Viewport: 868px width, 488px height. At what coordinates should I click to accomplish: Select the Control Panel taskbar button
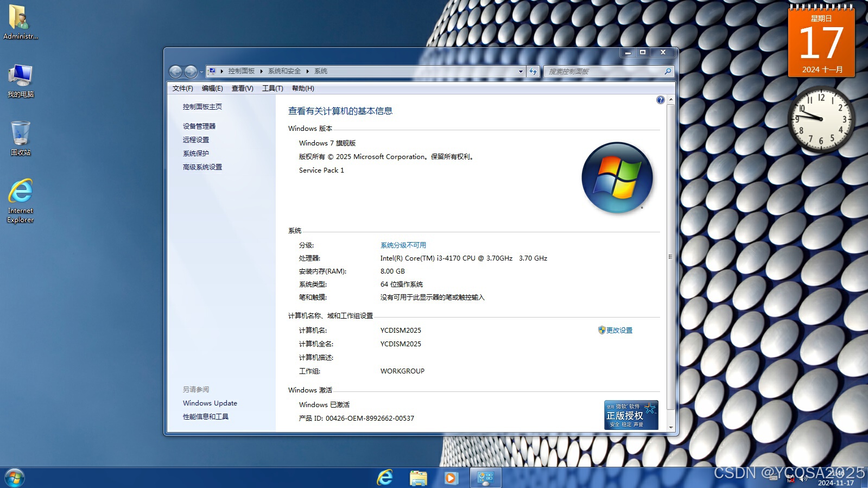[485, 478]
